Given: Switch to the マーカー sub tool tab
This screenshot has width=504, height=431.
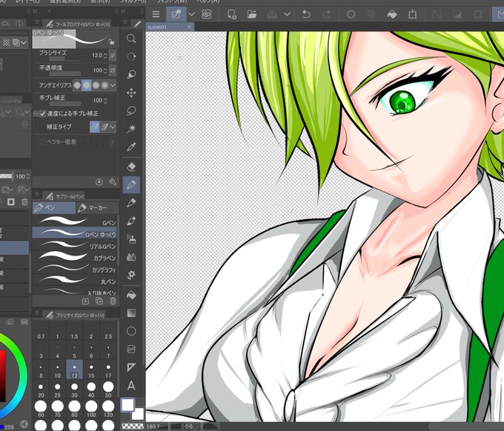Looking at the screenshot, I should 97,208.
